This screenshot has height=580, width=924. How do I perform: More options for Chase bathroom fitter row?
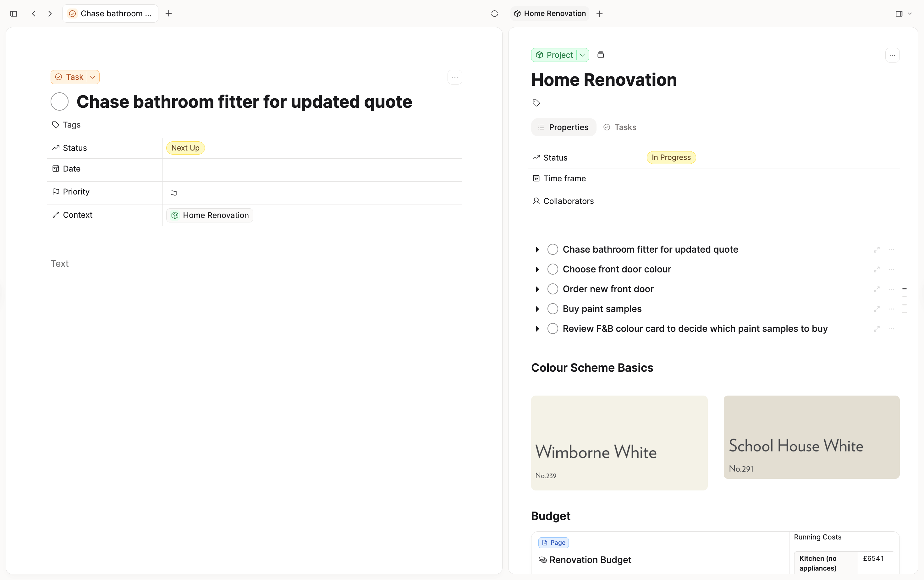coord(891,250)
